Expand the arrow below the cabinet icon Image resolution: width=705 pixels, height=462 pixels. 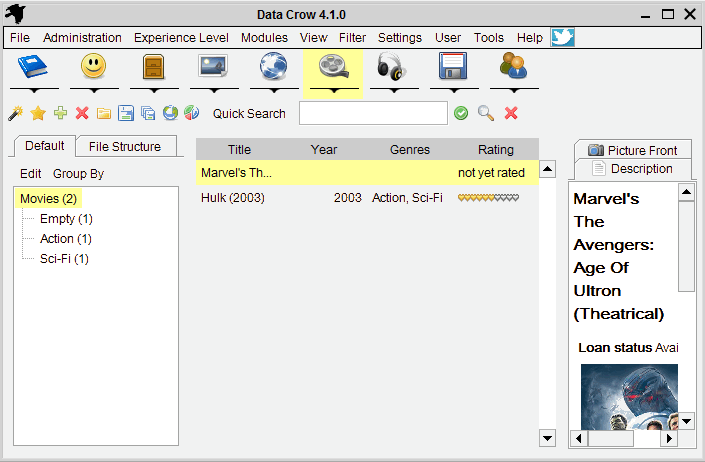(x=154, y=90)
